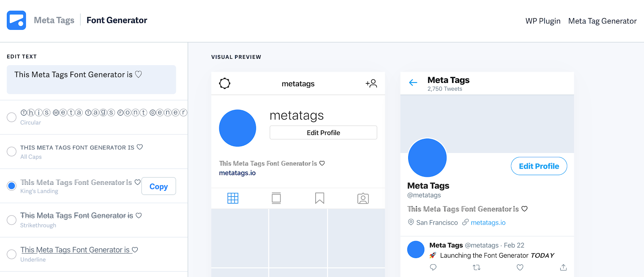
Task: Click the circular styled sample text
Action: tap(104, 112)
